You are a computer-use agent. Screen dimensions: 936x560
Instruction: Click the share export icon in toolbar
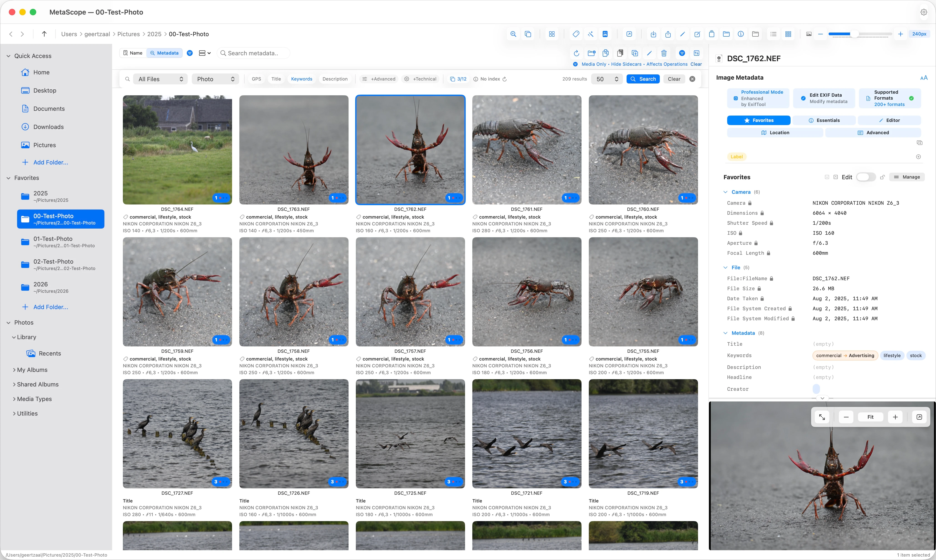tap(668, 34)
